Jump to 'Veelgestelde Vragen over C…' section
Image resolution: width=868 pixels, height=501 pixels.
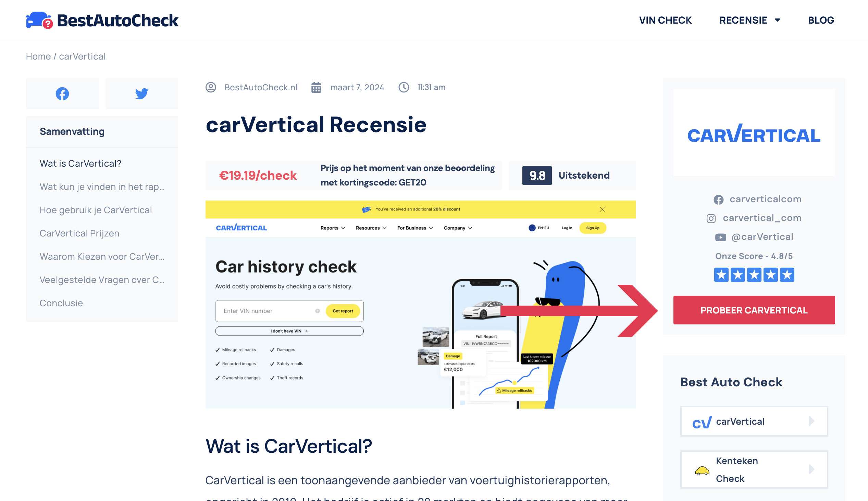click(x=102, y=280)
